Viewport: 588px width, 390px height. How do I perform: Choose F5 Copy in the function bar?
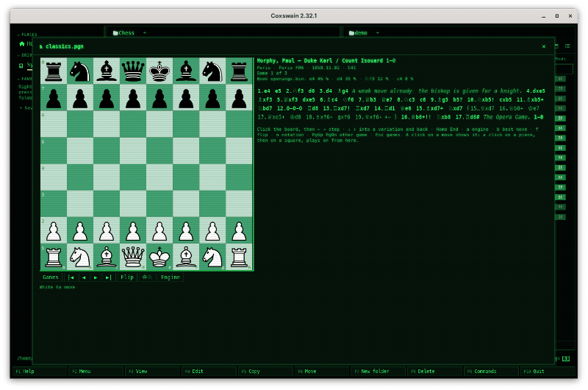point(265,371)
